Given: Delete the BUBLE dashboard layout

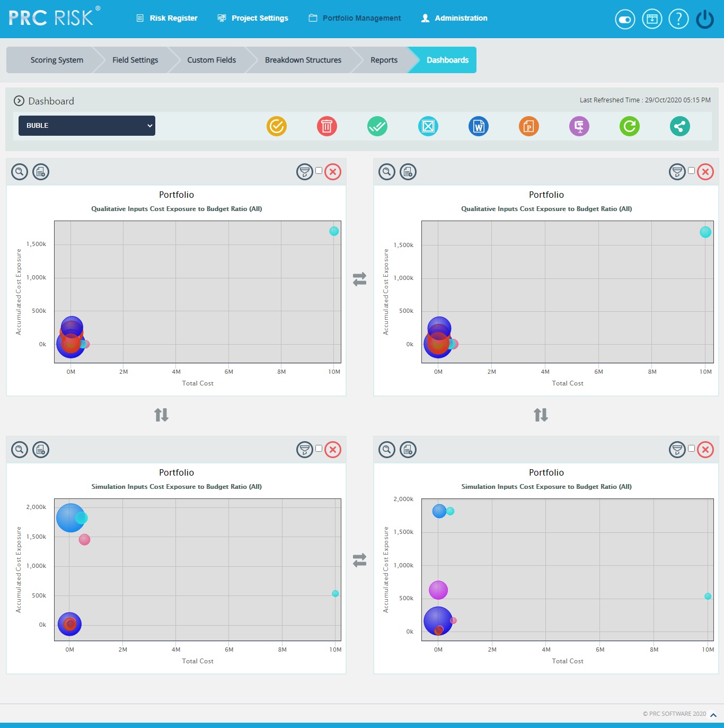Looking at the screenshot, I should (x=327, y=126).
